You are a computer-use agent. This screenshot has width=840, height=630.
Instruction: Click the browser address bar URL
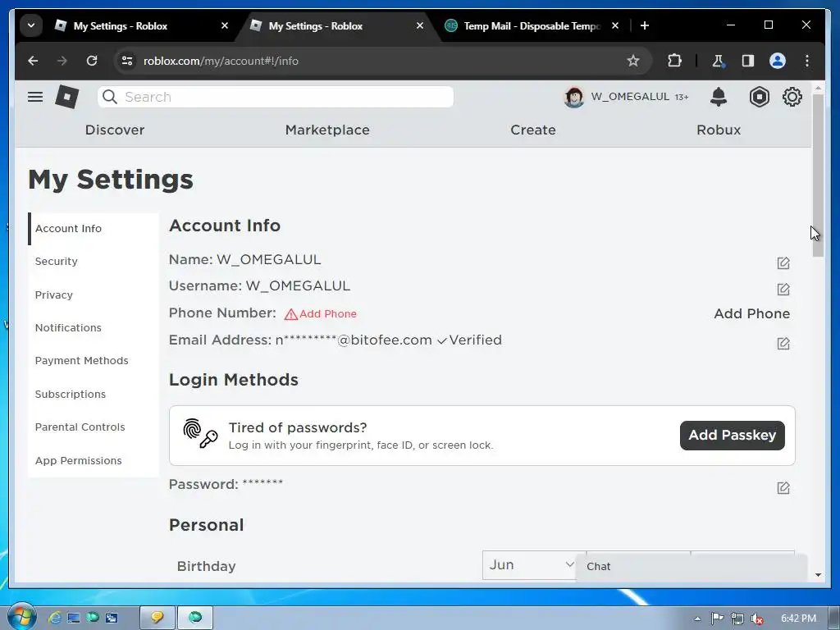tap(221, 61)
